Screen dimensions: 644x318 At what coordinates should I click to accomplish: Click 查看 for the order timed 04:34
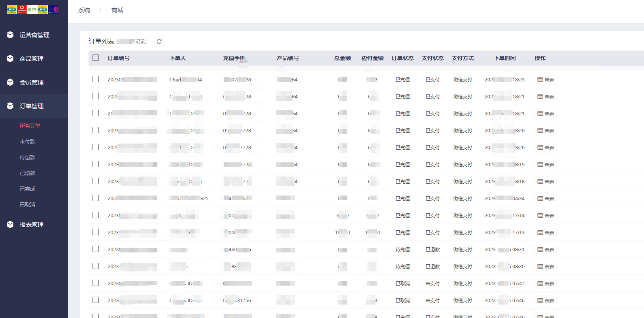point(546,199)
